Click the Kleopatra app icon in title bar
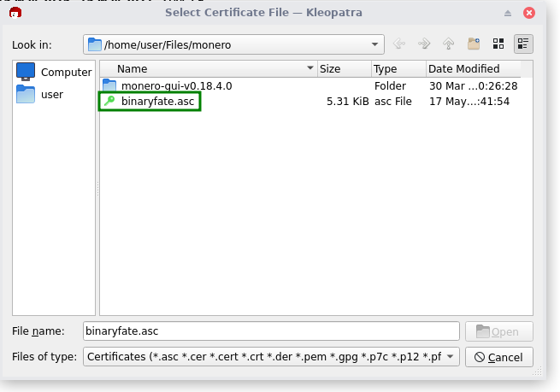Image resolution: width=560 pixels, height=392 pixels. (x=15, y=13)
